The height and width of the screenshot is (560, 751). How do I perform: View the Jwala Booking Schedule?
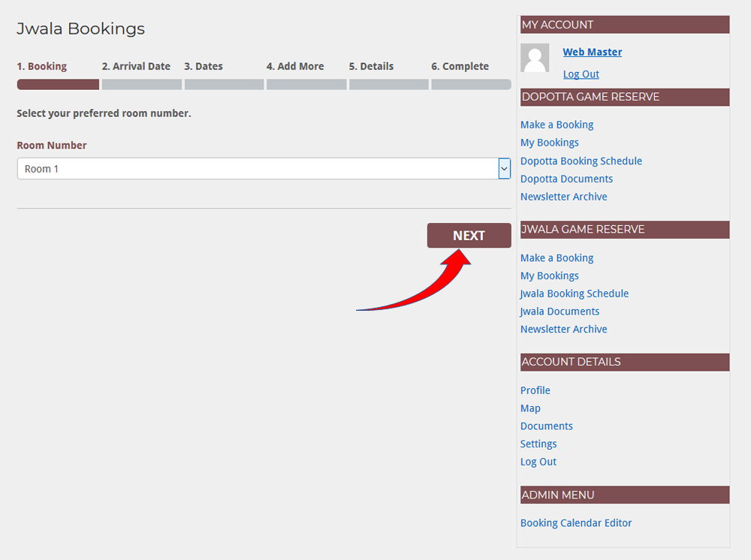coord(574,294)
